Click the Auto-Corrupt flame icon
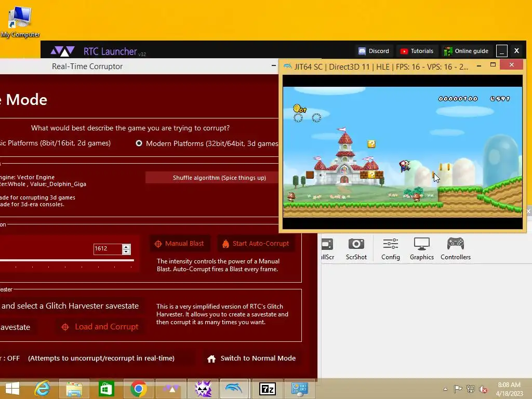Viewport: 532px width, 399px height. [225, 244]
